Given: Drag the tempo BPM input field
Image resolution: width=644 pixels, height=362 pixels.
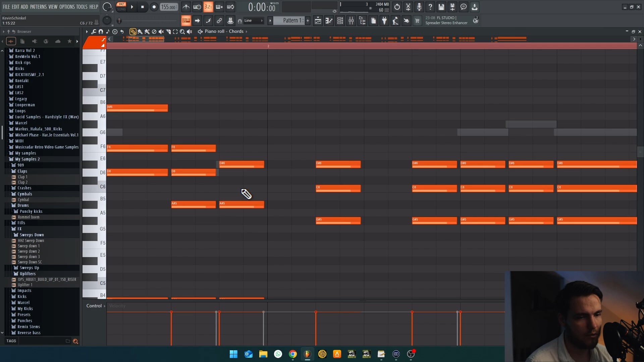Looking at the screenshot, I should pyautogui.click(x=169, y=7).
